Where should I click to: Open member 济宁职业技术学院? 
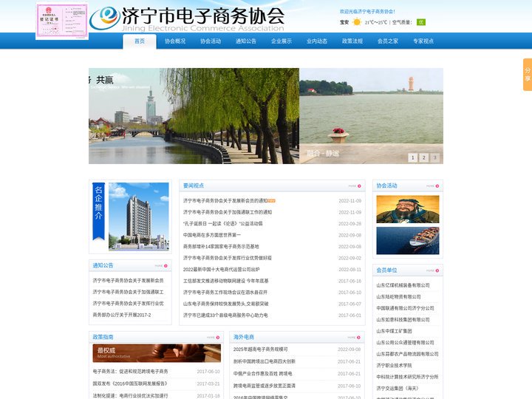click(394, 366)
